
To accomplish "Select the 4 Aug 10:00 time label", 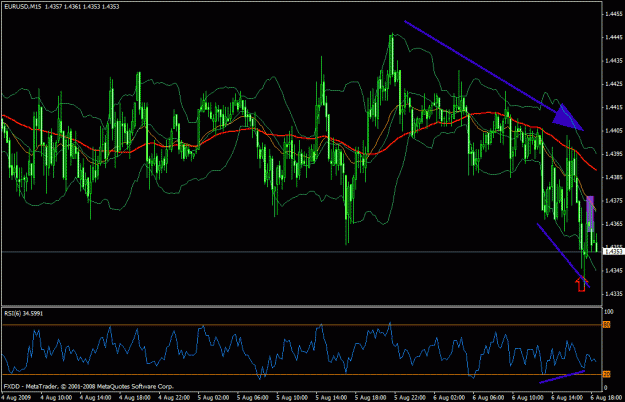I will pos(56,398).
